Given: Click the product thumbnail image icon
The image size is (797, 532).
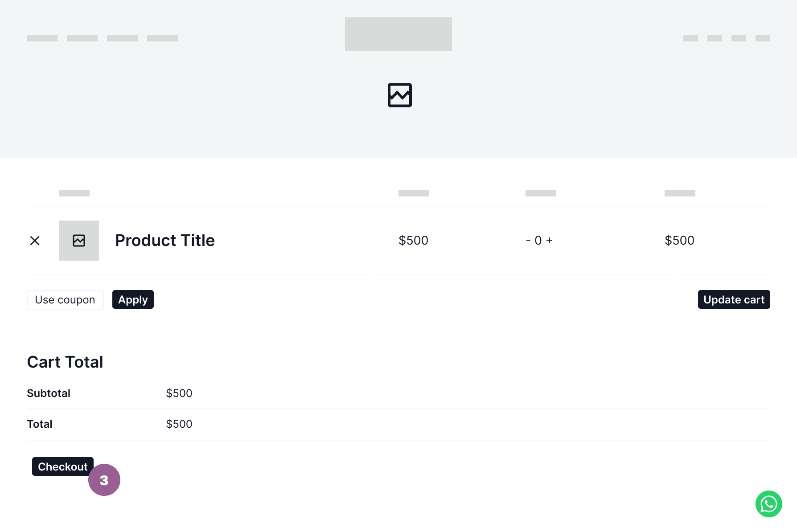Looking at the screenshot, I should 79,241.
